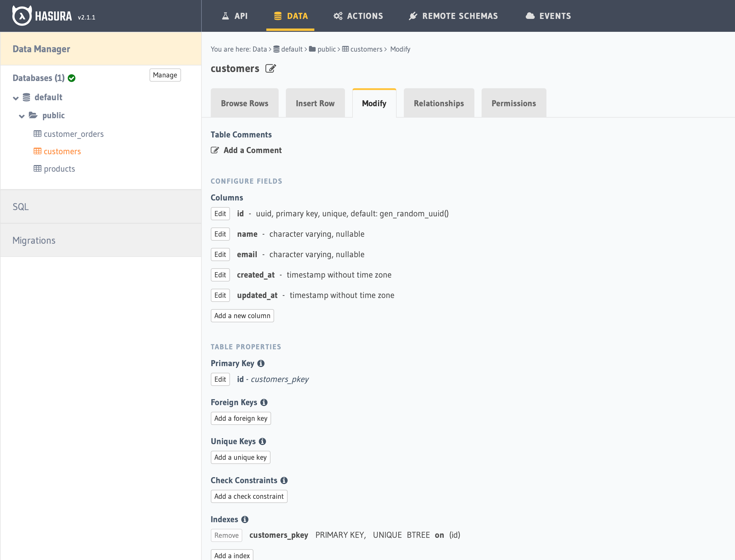Collapse the public schema folder

point(22,116)
